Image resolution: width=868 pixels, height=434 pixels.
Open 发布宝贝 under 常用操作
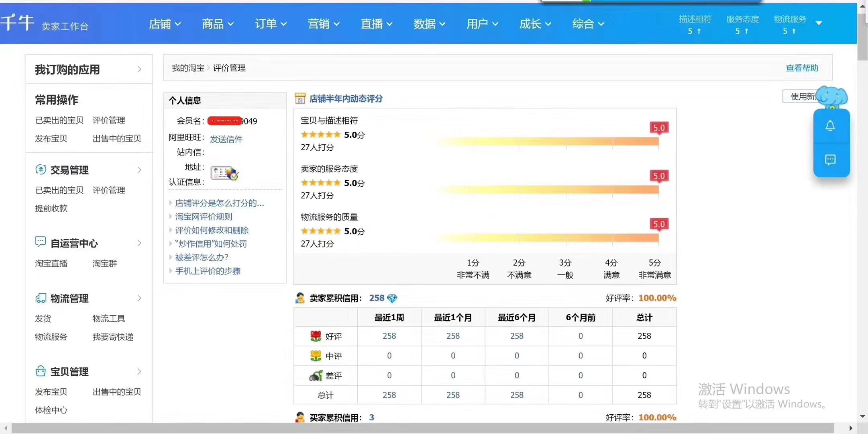51,139
